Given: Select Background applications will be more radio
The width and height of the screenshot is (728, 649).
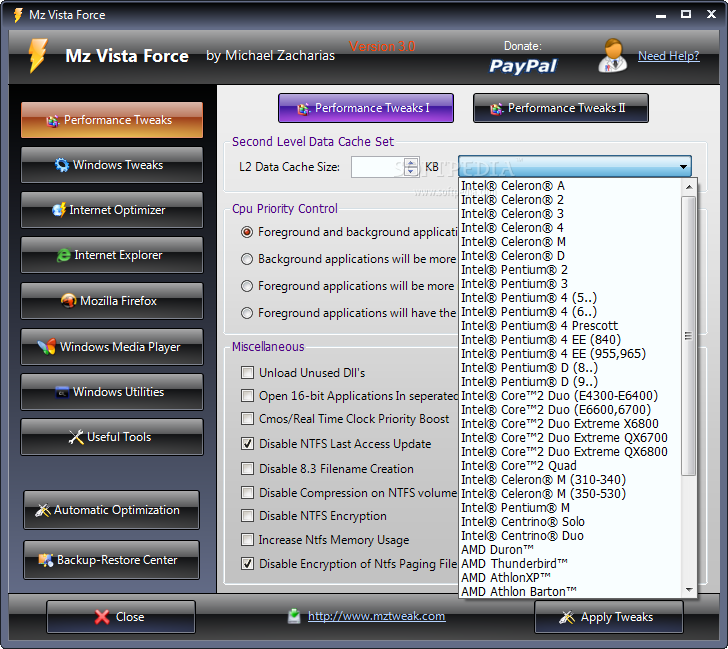Looking at the screenshot, I should pos(247,259).
